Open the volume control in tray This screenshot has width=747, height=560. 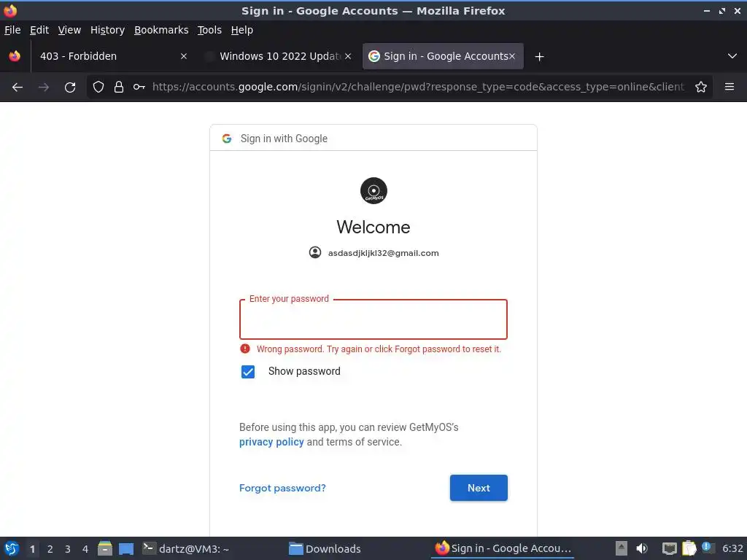click(642, 548)
